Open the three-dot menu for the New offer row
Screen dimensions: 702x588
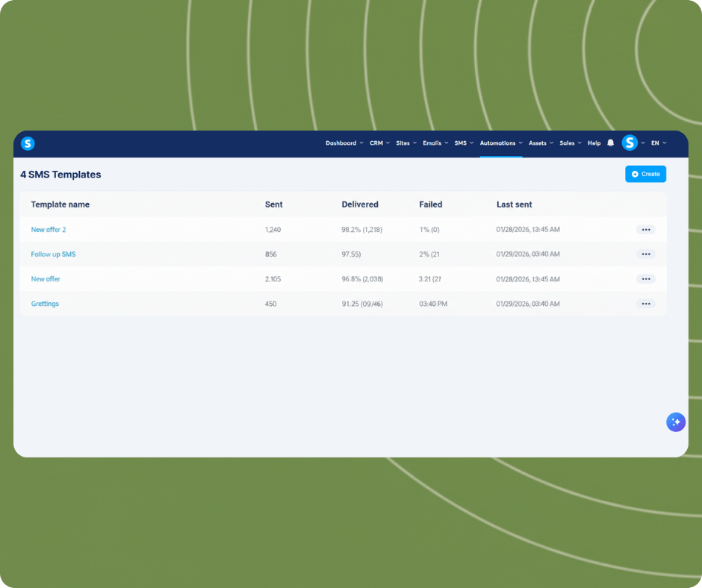pos(645,279)
